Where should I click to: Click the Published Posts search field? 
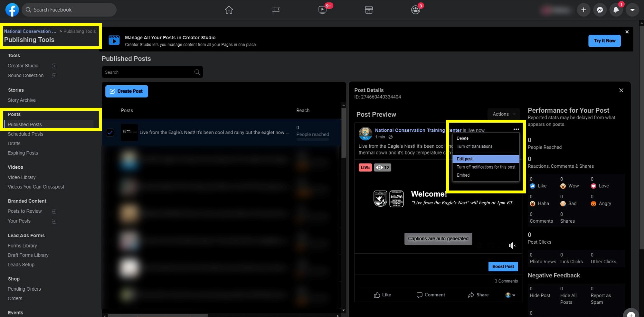[148, 72]
